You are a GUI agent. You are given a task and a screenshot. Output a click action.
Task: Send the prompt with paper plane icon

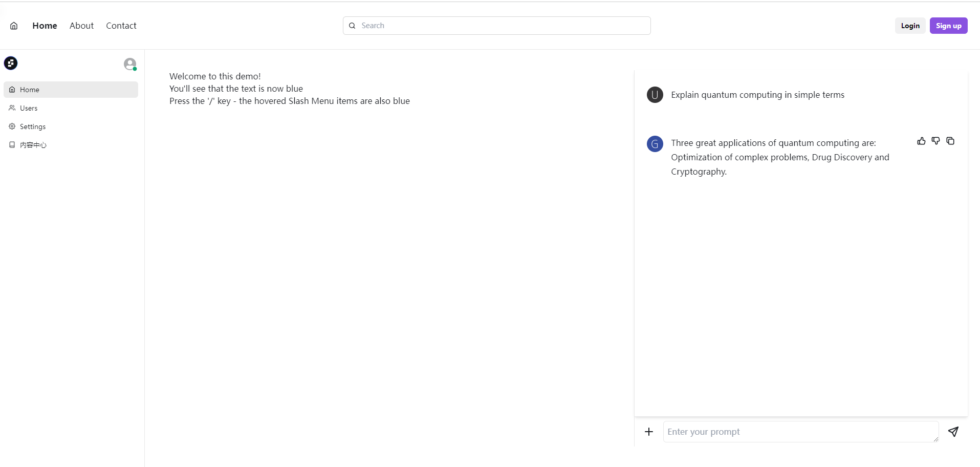(953, 432)
